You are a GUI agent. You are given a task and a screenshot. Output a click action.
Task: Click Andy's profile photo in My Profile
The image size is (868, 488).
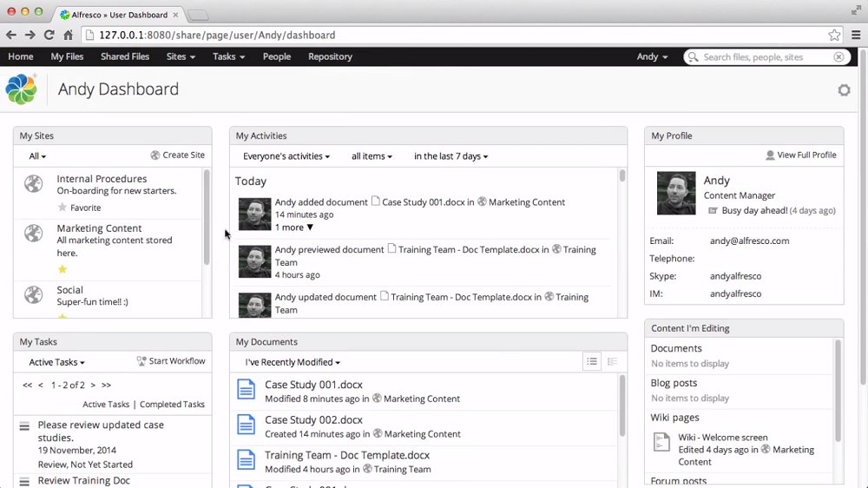(676, 193)
